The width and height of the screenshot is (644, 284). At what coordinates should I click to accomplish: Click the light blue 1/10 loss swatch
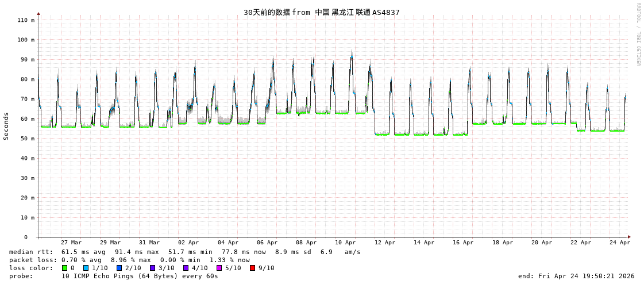coord(86,268)
